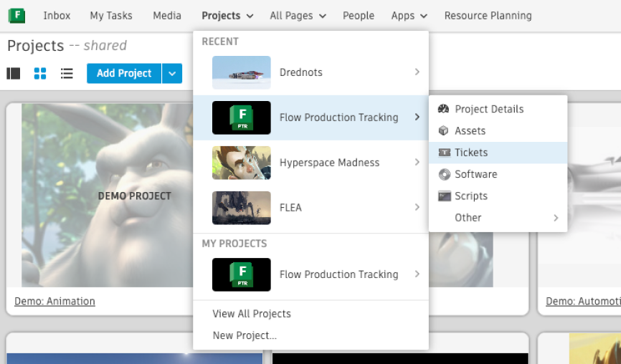Screen dimensions: 621x364
Task: Click the Assets cube icon
Action: pyautogui.click(x=444, y=130)
